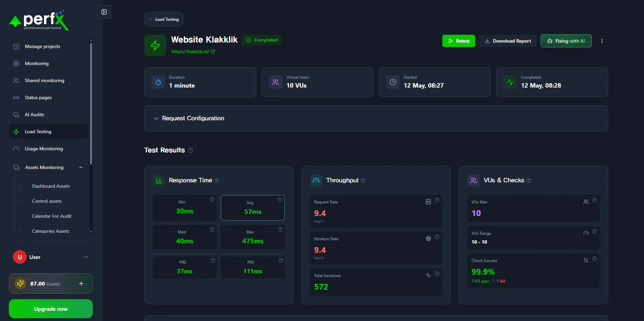Click the help icon in the Max card
Viewport: 644px width, 321px height.
(x=280, y=229)
